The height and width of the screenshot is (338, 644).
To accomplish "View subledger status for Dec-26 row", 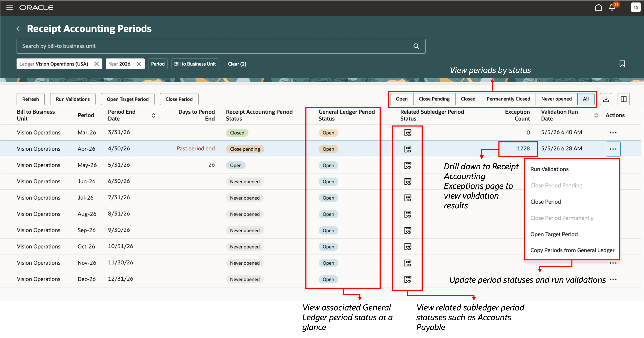I will pos(407,279).
